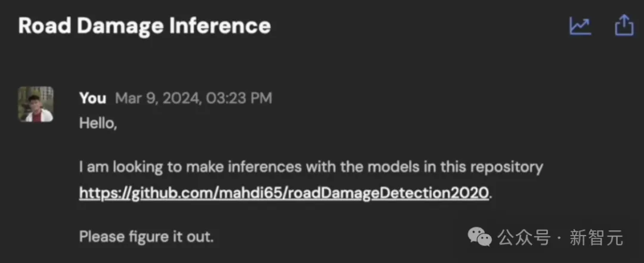
Task: Click the share export icon
Action: [x=624, y=26]
